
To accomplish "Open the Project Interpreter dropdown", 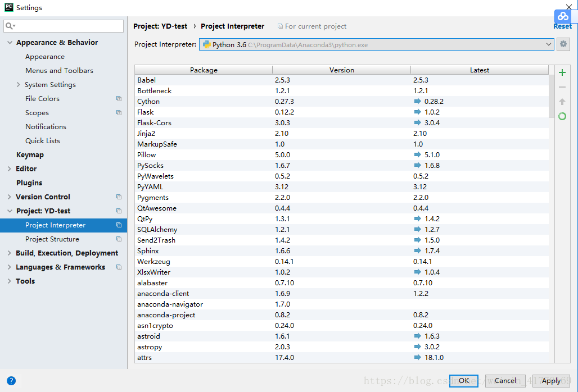I will [376, 44].
